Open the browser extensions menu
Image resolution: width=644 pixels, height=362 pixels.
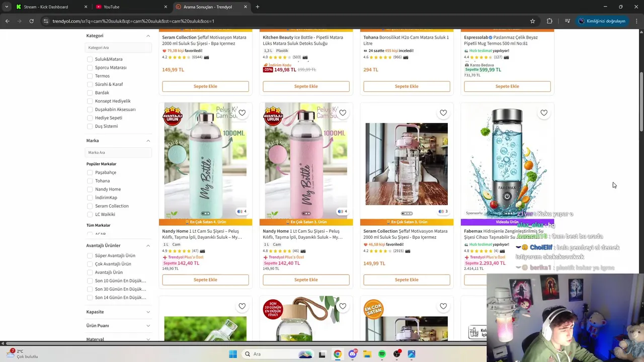click(x=549, y=21)
